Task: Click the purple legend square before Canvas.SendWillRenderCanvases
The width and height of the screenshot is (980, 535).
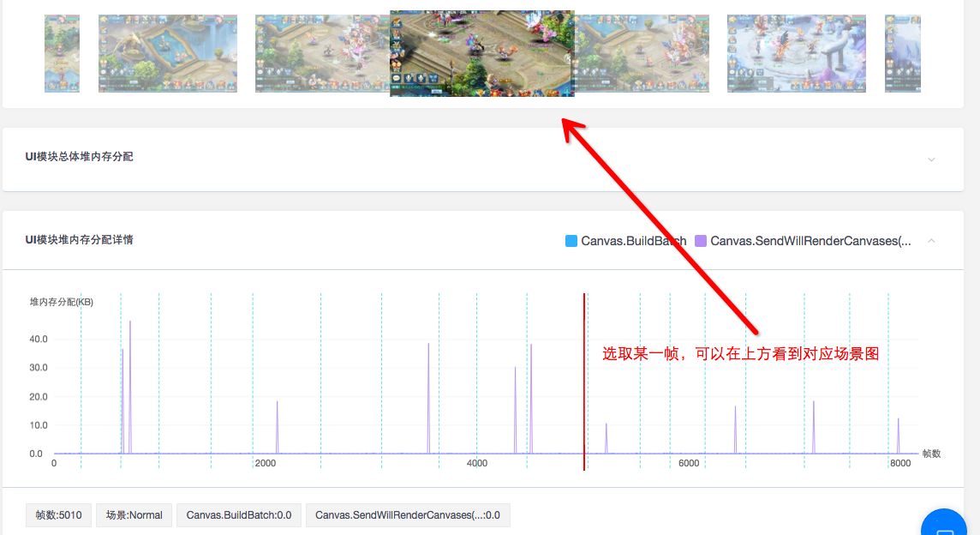Action: coord(700,240)
